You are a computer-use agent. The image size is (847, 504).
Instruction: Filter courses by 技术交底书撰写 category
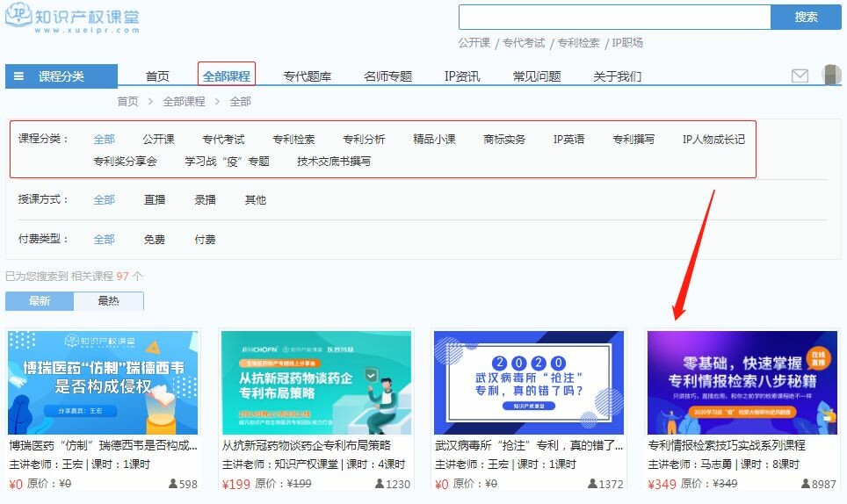[334, 161]
